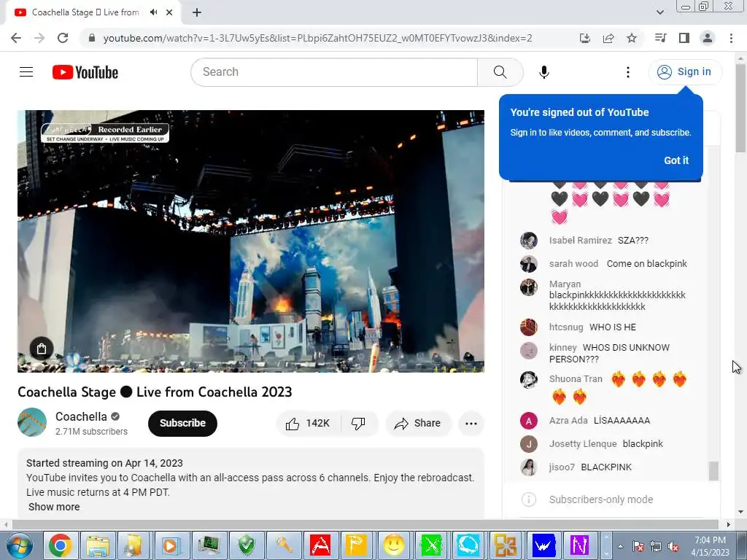The image size is (747, 560).
Task: Click Josetty Llenque's chat avatar
Action: tap(528, 444)
